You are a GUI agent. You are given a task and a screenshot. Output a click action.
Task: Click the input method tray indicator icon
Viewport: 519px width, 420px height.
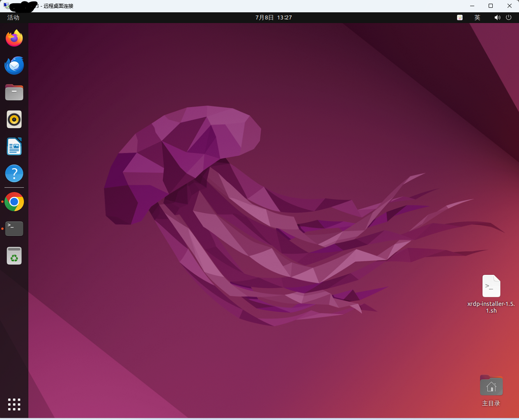[460, 18]
